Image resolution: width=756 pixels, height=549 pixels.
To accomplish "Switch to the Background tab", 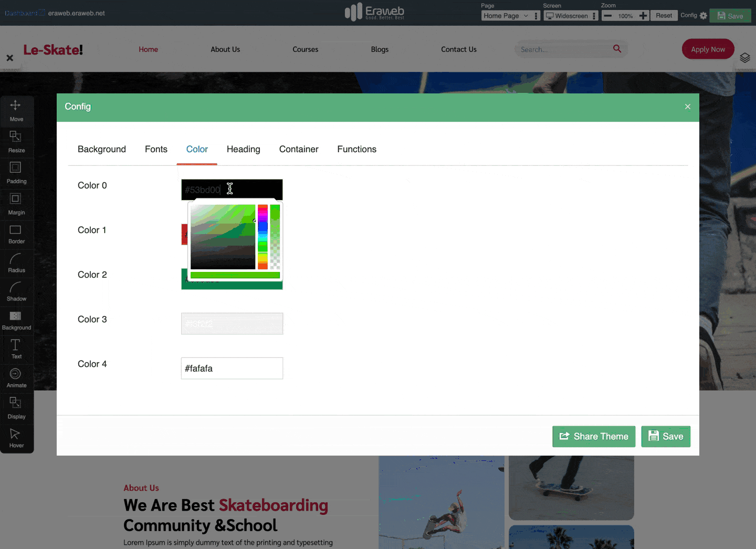I will click(102, 150).
